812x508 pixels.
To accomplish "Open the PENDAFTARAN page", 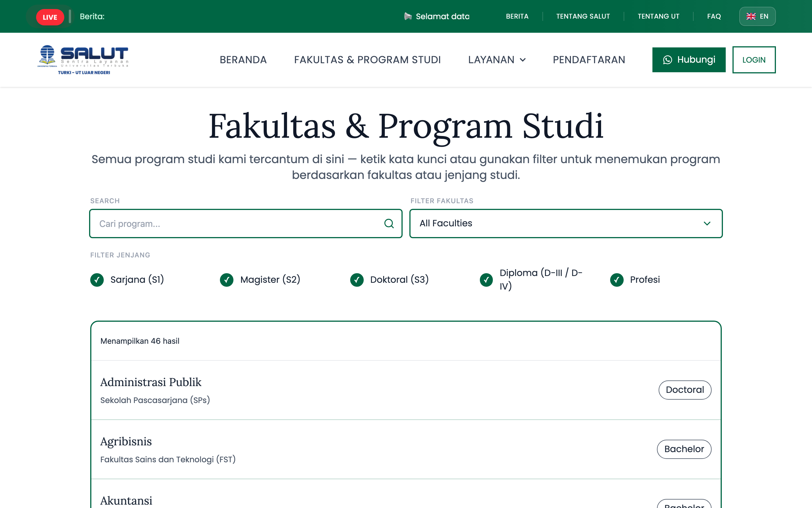I will [589, 60].
